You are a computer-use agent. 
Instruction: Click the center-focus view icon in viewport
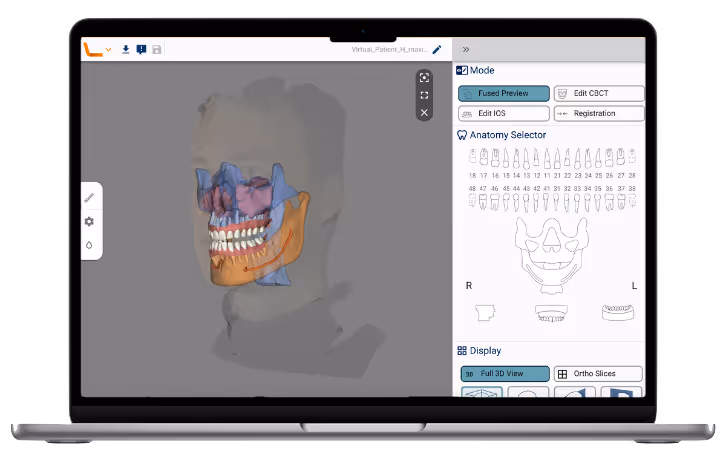pyautogui.click(x=424, y=78)
